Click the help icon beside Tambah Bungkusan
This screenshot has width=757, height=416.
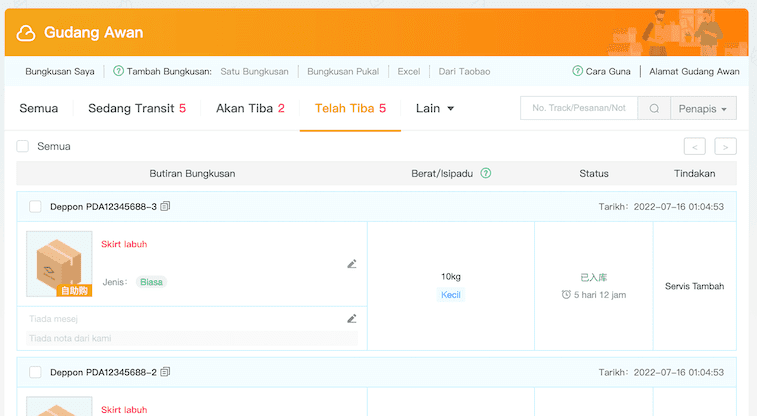click(x=118, y=71)
